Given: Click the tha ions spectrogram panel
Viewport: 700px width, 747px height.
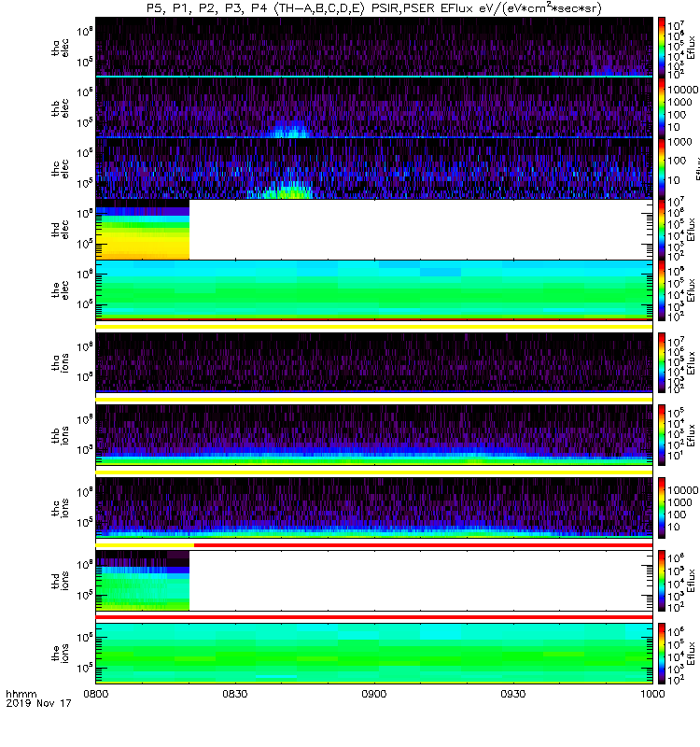Looking at the screenshot, I should [x=374, y=363].
